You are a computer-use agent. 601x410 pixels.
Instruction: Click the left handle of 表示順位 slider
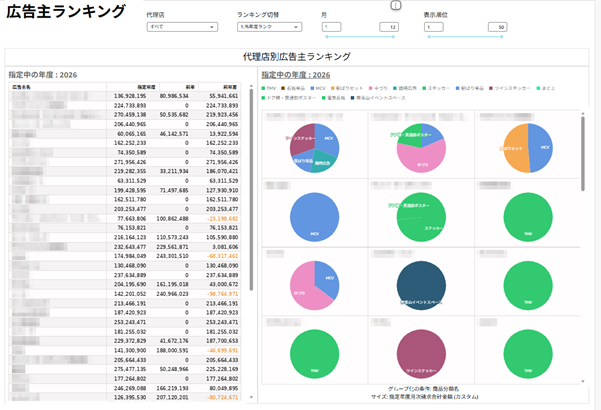pyautogui.click(x=429, y=37)
